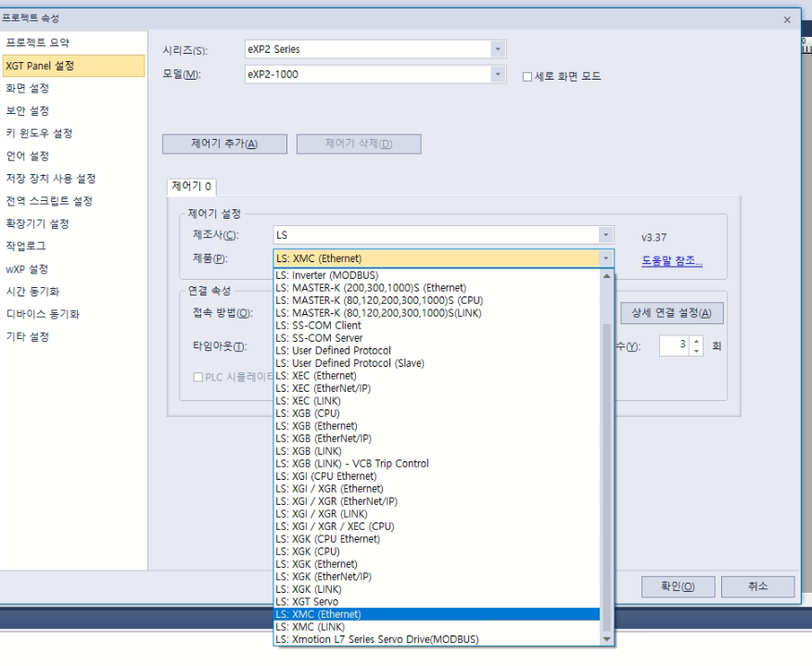Open 언어 설정 in sidebar

click(x=28, y=156)
